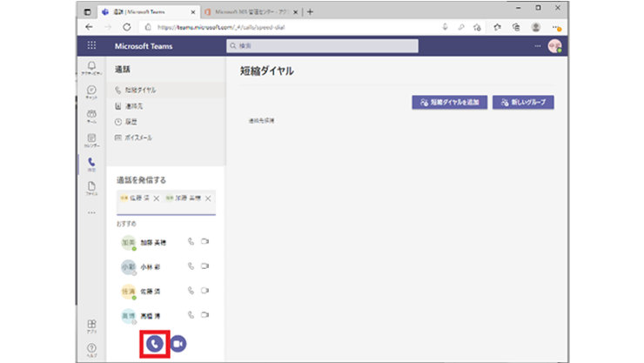
Task: Open browser Favorites star icon
Action: point(498,28)
